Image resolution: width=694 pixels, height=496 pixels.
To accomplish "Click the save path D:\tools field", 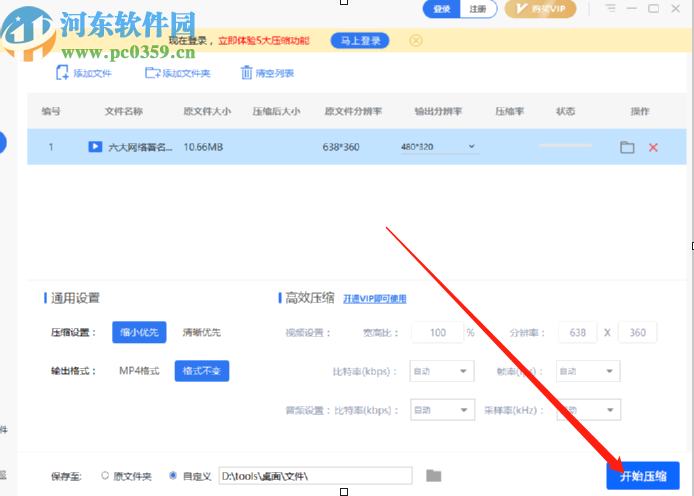I will point(316,476).
